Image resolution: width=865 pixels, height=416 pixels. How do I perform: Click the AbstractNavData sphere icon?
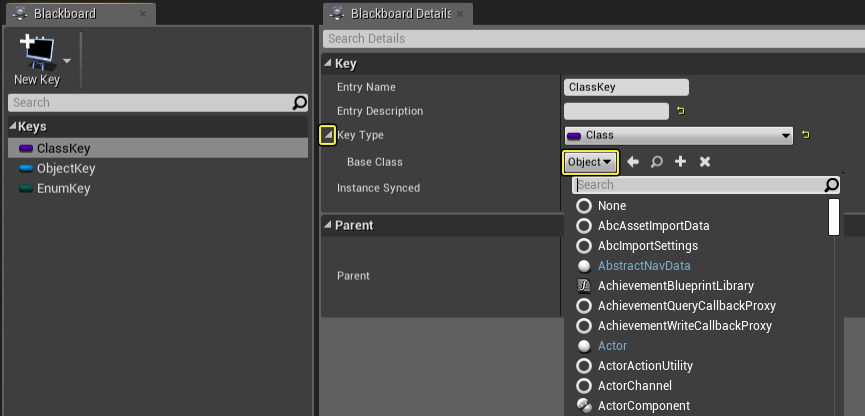click(x=584, y=266)
